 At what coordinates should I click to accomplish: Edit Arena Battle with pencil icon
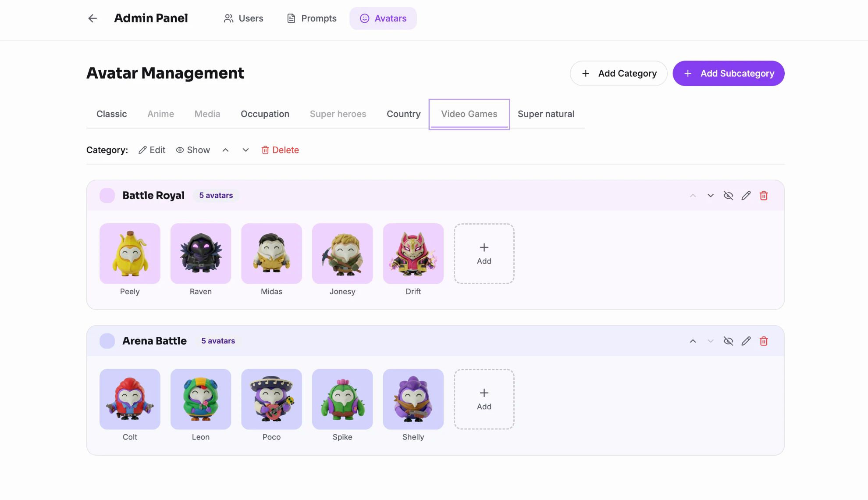(x=746, y=341)
